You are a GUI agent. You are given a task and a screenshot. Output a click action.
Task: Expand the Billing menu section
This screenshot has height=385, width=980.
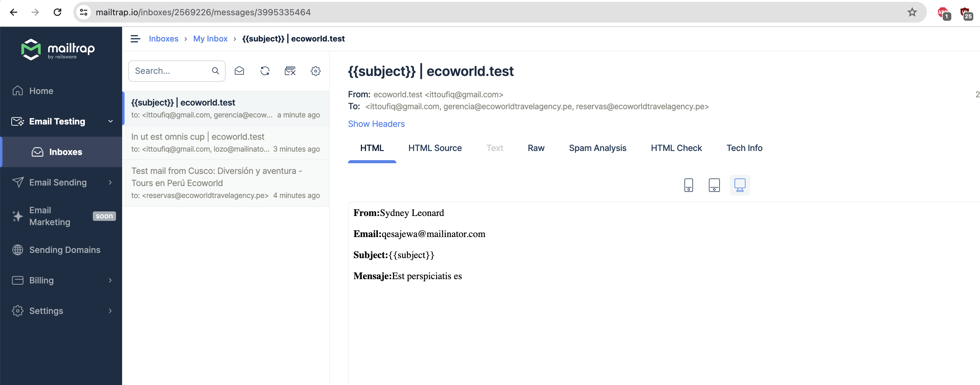tap(61, 280)
